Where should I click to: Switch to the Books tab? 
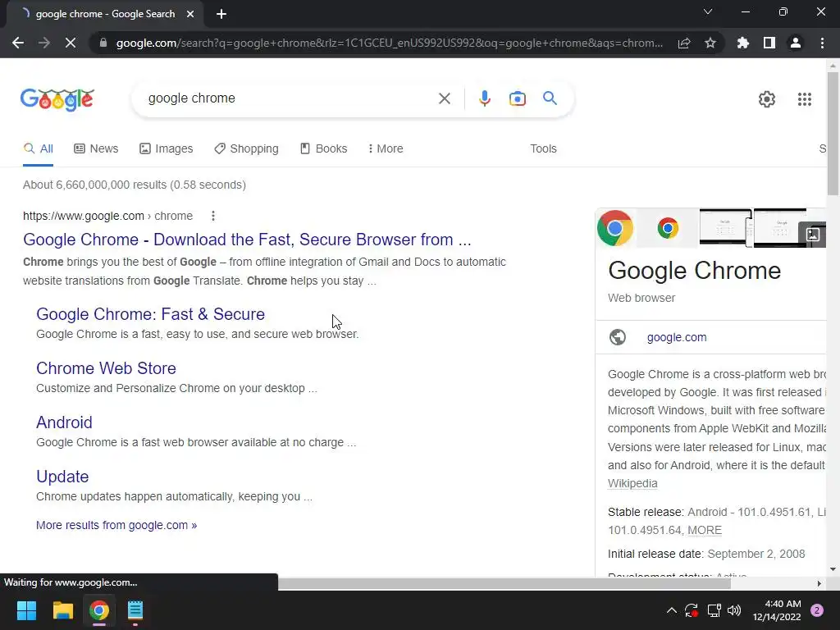click(x=323, y=149)
